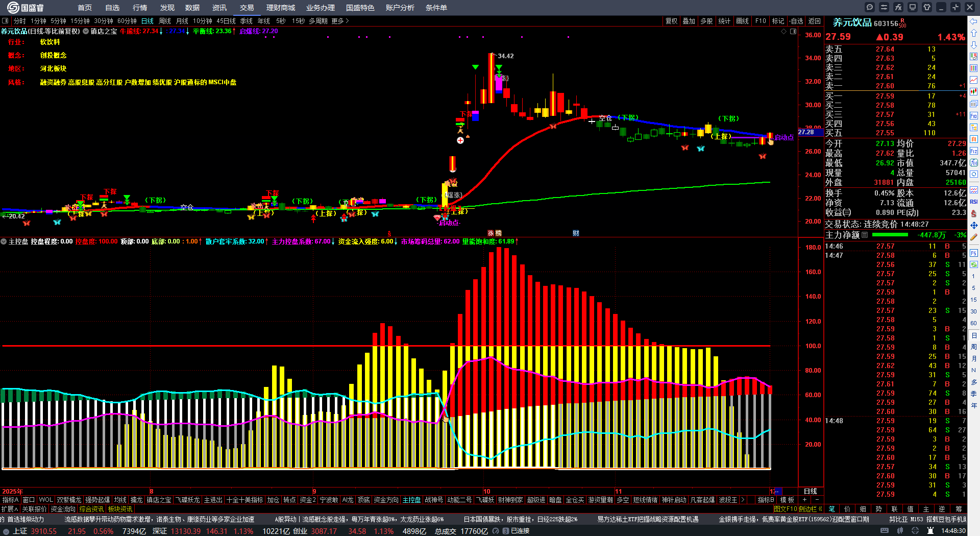
Task: Click the back arrow in right sidebar
Action: (x=974, y=21)
